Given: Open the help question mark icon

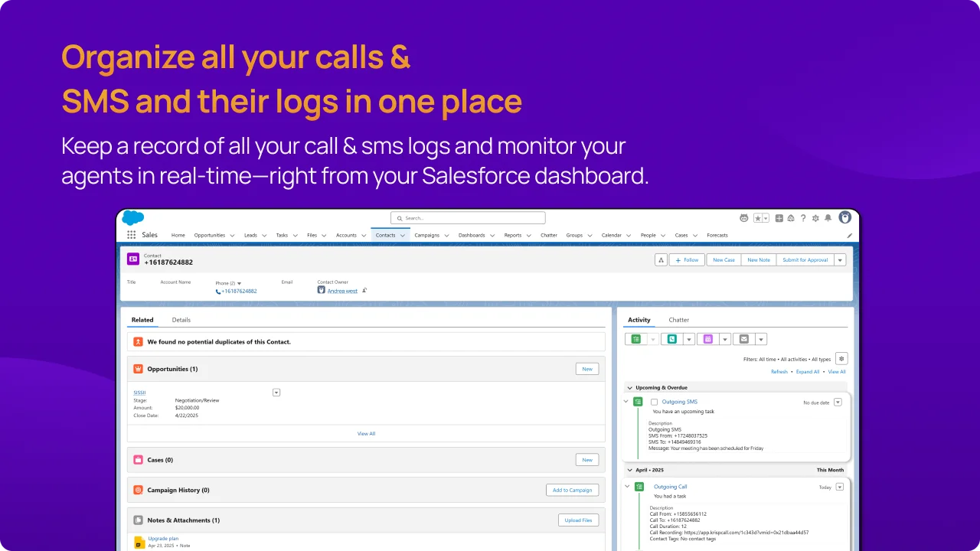Looking at the screenshot, I should coord(803,218).
